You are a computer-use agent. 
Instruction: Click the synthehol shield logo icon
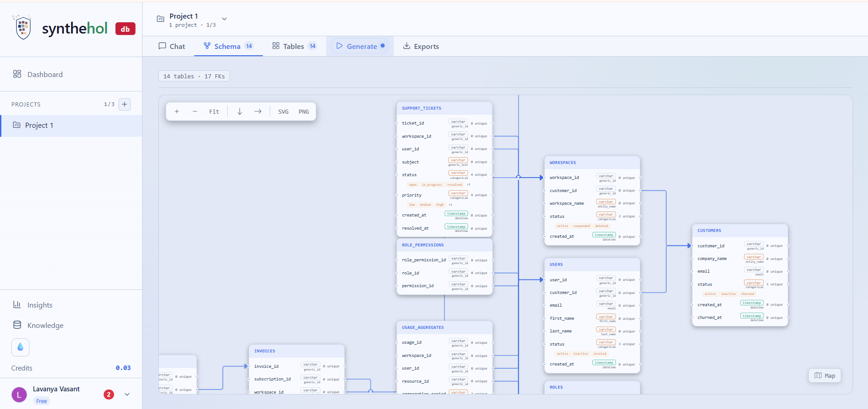(x=22, y=27)
